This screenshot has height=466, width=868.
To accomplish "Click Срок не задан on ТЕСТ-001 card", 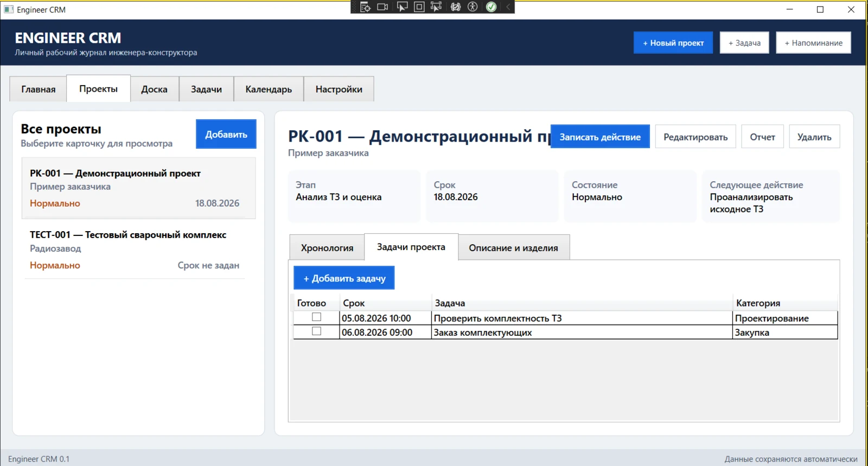I will (208, 265).
